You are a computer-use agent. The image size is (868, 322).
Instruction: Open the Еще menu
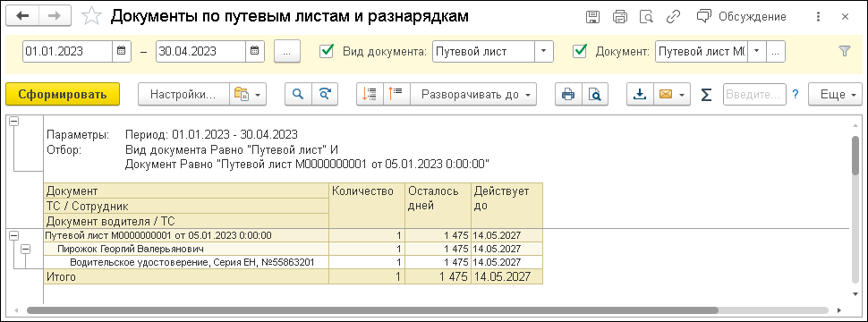[836, 95]
